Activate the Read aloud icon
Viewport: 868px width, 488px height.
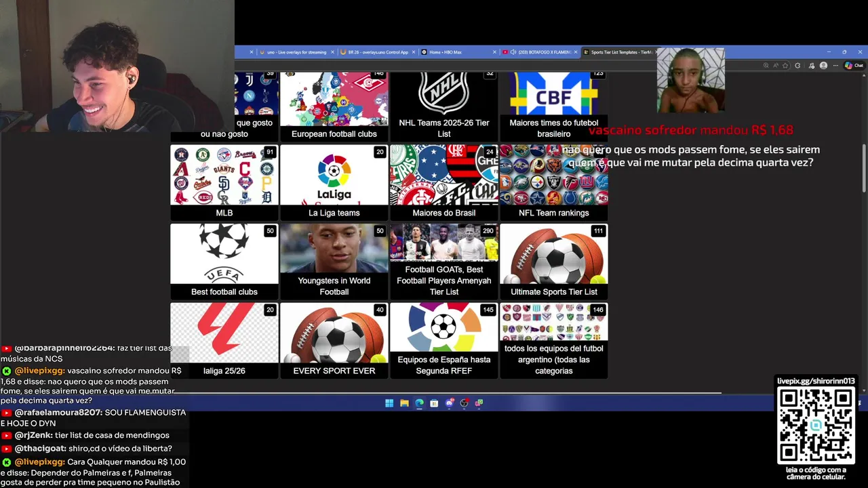pyautogui.click(x=776, y=66)
